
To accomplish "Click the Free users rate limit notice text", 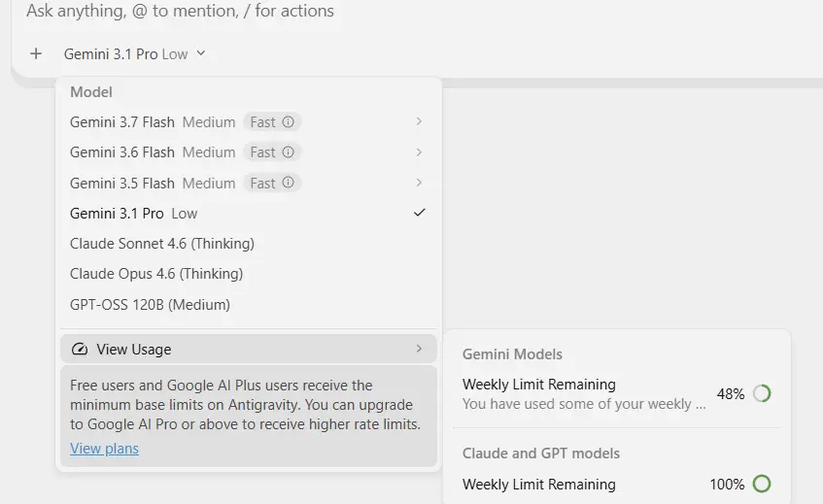I will 245,405.
